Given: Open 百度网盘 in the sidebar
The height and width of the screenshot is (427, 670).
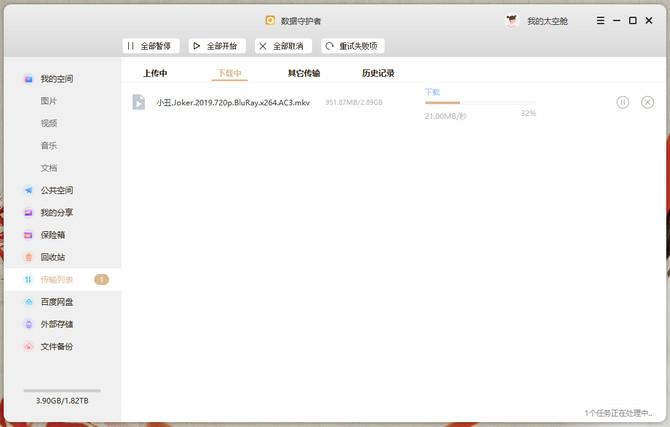Looking at the screenshot, I should [57, 302].
